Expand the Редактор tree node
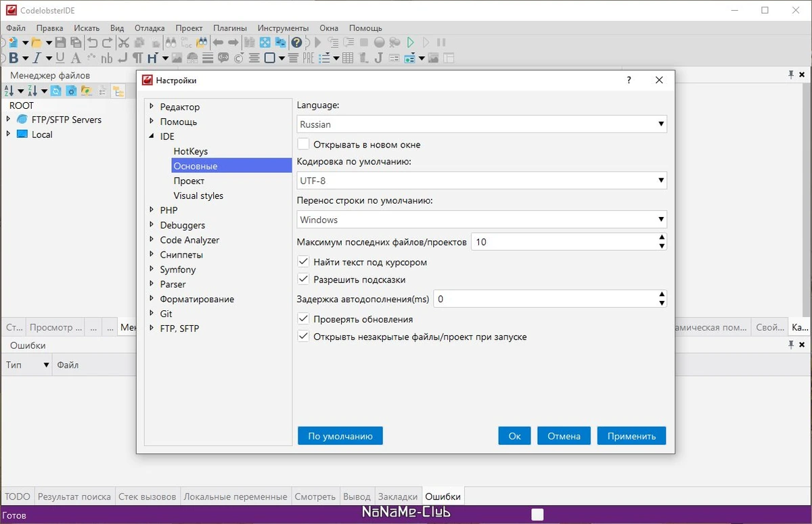The height and width of the screenshot is (524, 812). [x=152, y=107]
